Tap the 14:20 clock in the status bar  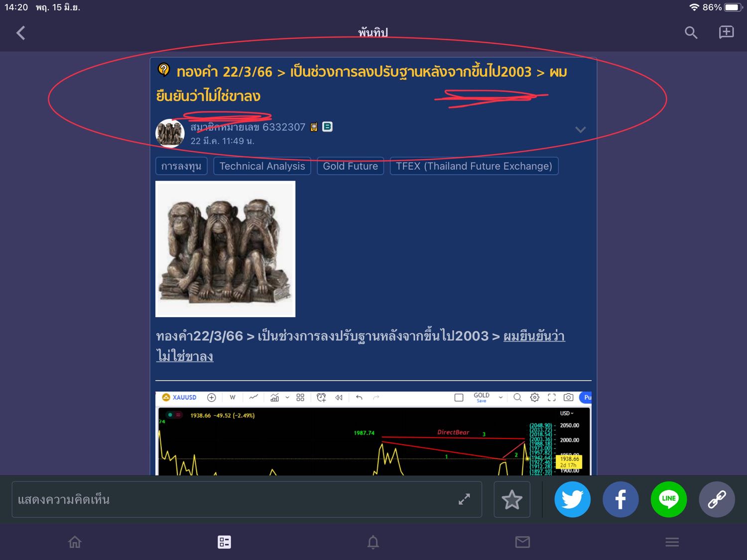pos(16,7)
